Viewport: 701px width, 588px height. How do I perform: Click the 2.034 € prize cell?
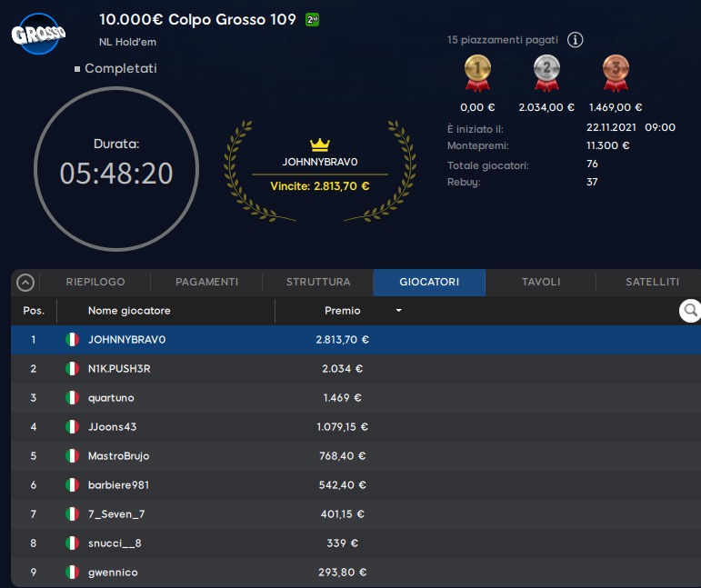point(343,369)
